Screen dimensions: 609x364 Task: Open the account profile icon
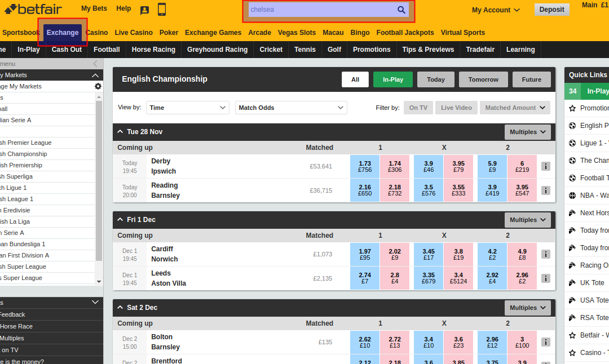click(x=144, y=10)
